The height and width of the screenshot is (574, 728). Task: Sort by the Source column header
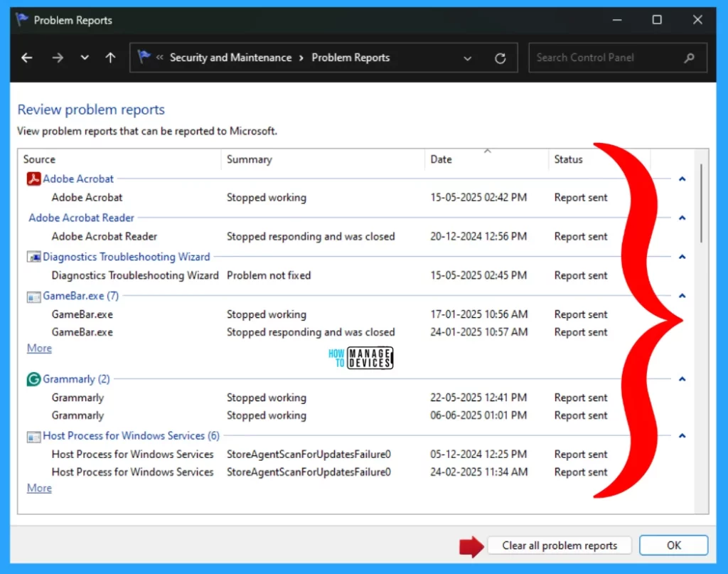click(119, 159)
